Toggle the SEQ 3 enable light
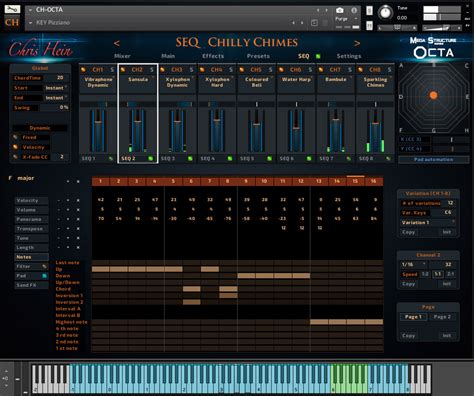 click(190, 159)
